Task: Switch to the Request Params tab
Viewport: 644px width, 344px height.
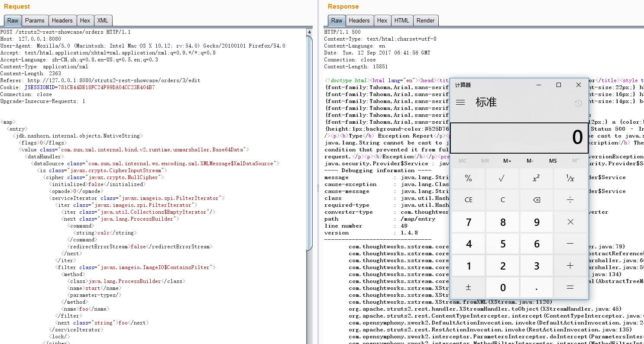Action: coord(35,20)
